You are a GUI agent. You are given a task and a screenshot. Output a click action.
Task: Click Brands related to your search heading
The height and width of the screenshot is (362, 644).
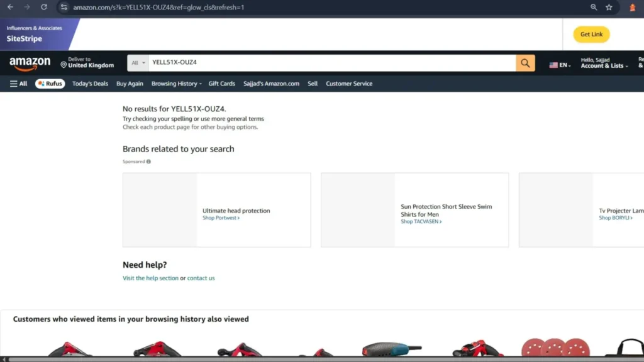(x=178, y=149)
